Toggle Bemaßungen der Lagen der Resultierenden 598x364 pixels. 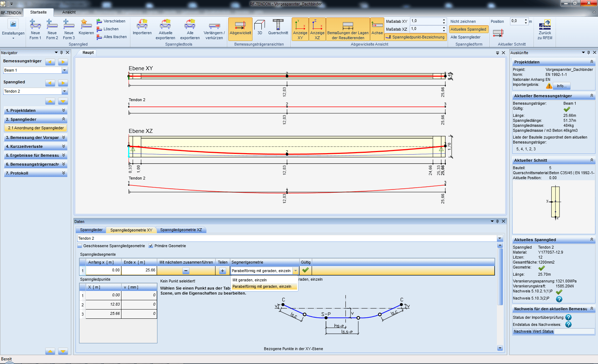tap(348, 29)
